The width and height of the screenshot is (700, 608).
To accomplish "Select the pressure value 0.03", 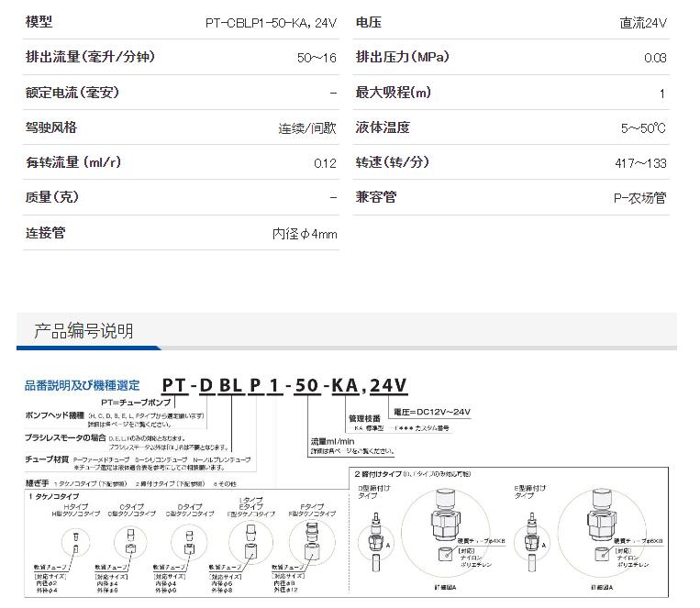I will click(x=655, y=58).
